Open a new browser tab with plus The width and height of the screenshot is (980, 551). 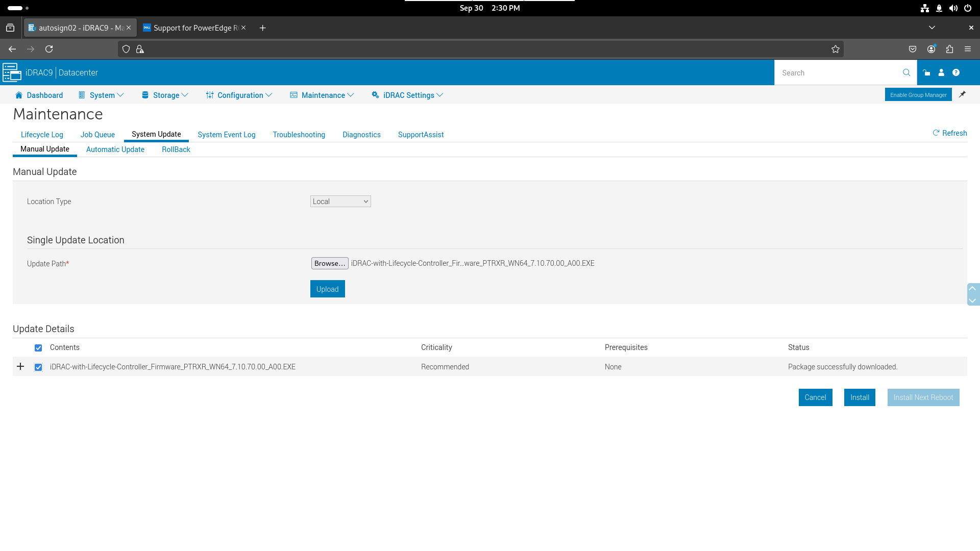point(262,28)
